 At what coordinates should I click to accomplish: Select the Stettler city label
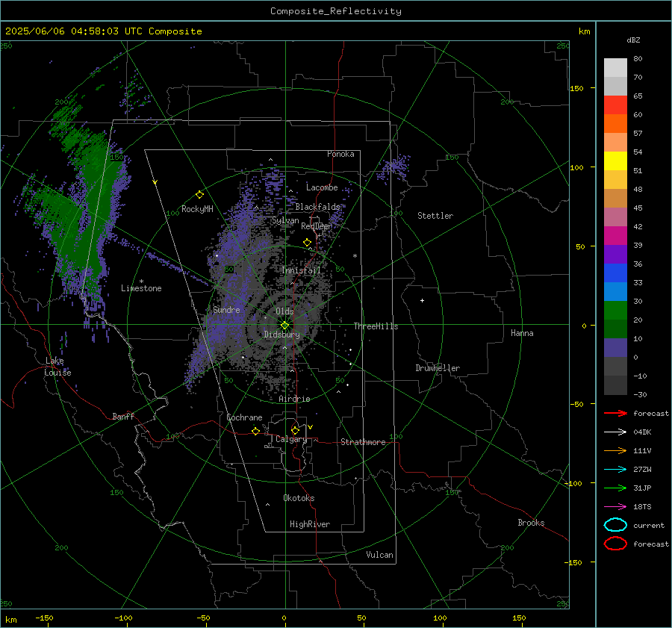[435, 216]
